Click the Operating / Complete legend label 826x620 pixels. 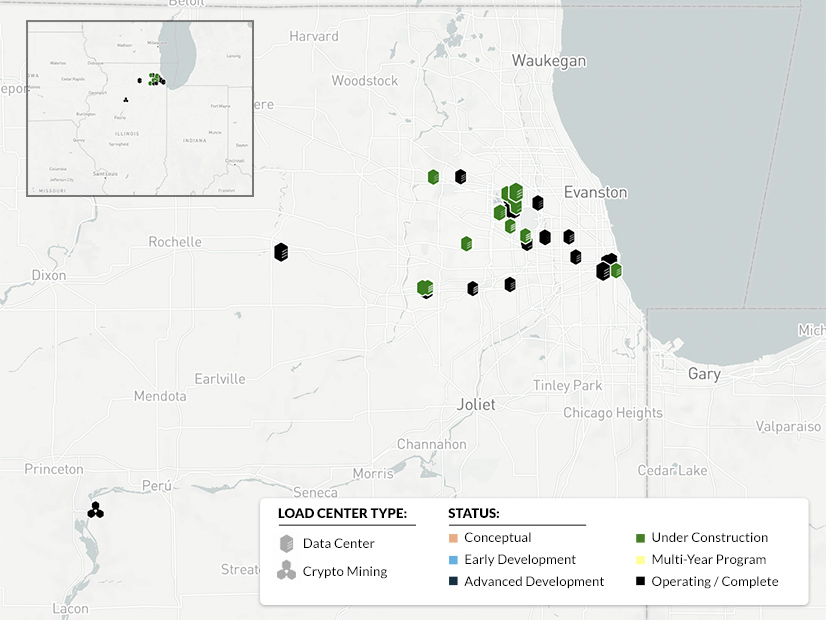[717, 581]
